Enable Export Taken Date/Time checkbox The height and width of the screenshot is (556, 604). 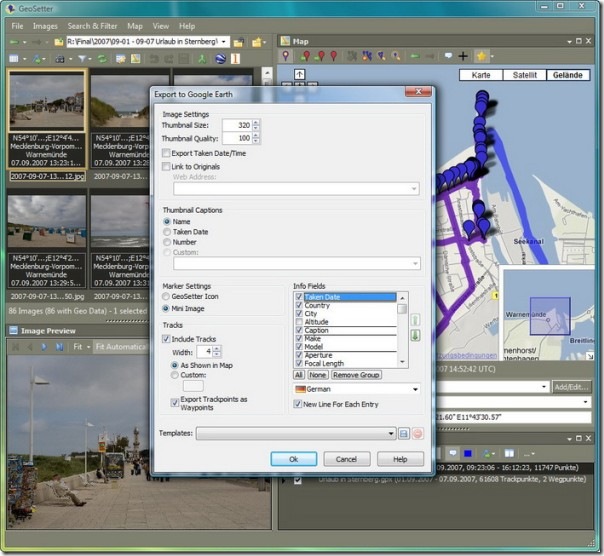click(x=166, y=153)
